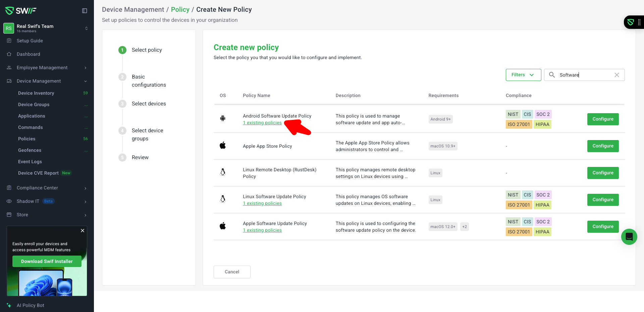Expand the Real Swif's Team switcher

(x=86, y=28)
